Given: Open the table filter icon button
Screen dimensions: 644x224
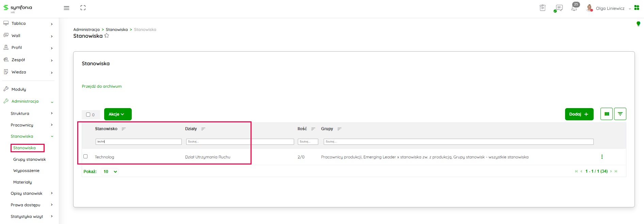Looking at the screenshot, I should point(620,114).
